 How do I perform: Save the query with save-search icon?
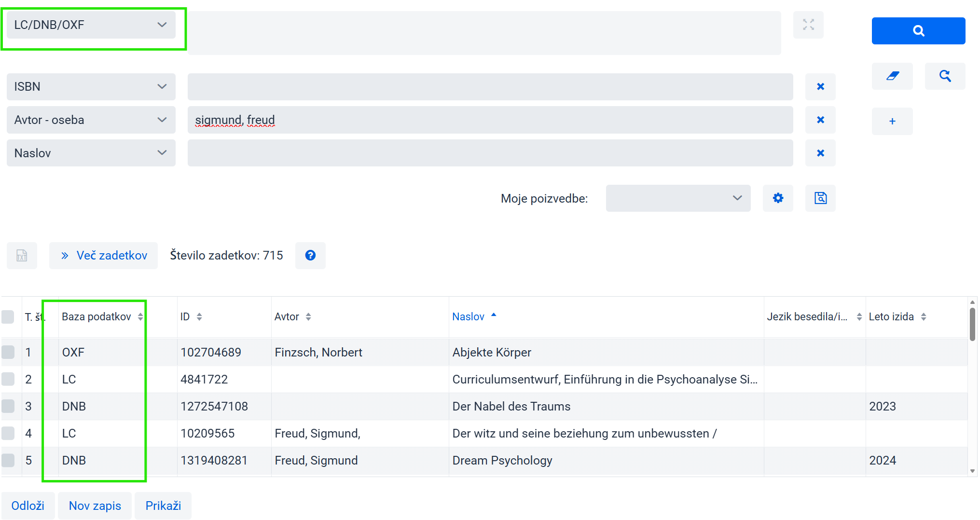point(820,198)
